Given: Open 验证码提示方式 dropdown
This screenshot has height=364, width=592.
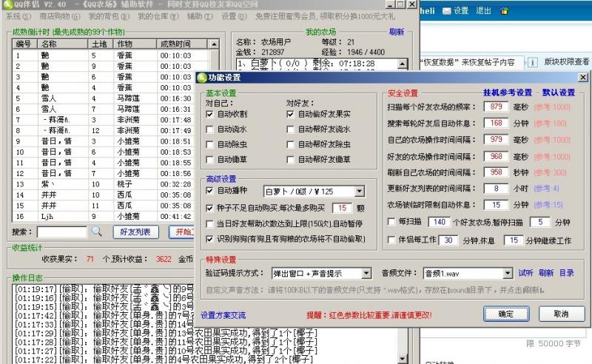Looking at the screenshot, I should click(x=366, y=274).
